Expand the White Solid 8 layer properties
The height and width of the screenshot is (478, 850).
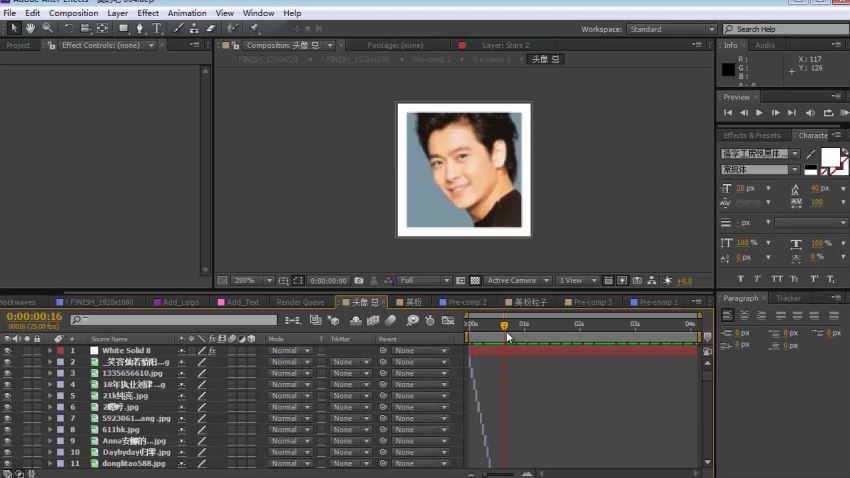[x=50, y=351]
